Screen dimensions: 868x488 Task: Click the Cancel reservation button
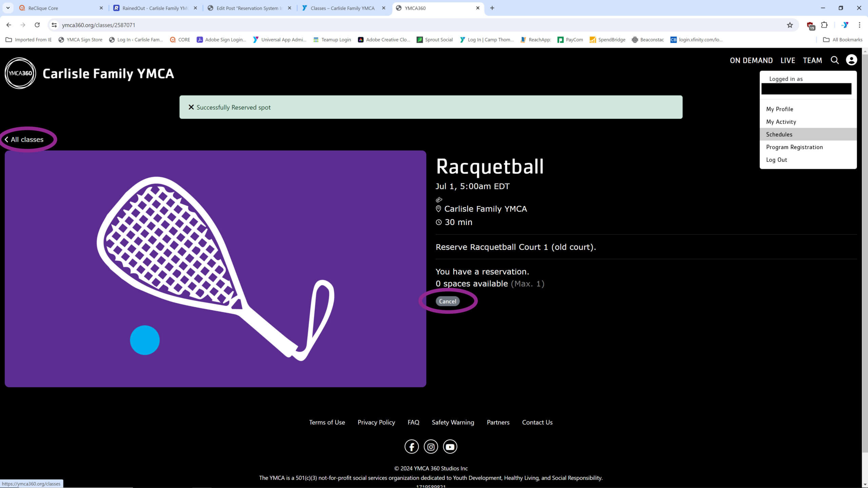[448, 301]
